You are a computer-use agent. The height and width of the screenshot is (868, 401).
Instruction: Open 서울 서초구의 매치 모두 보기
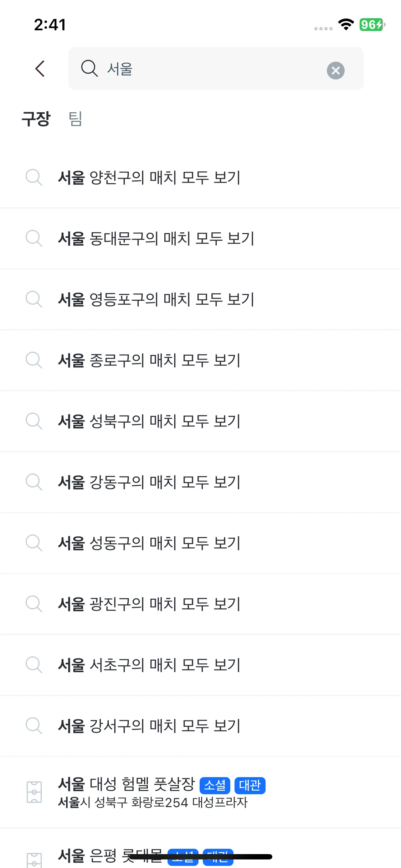(x=149, y=665)
